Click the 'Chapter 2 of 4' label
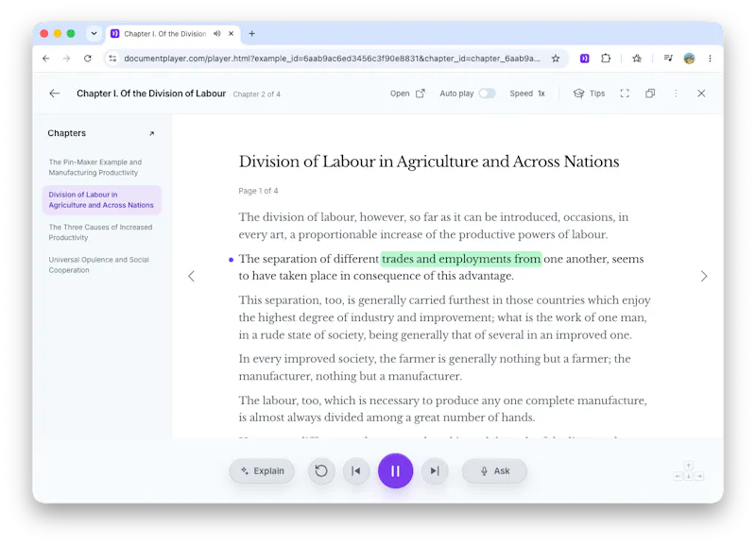The width and height of the screenshot is (756, 546). (256, 94)
